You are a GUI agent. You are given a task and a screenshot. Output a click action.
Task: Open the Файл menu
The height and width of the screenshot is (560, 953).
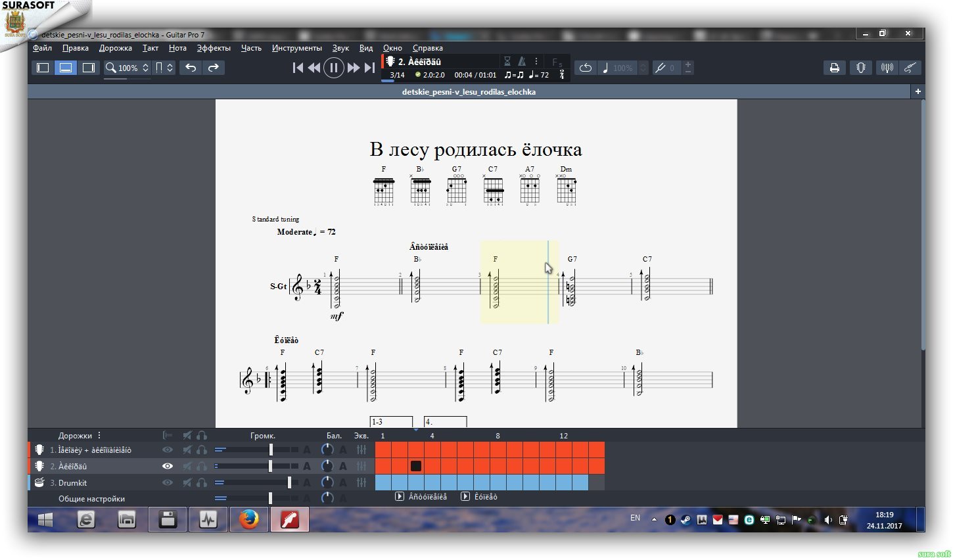(43, 48)
